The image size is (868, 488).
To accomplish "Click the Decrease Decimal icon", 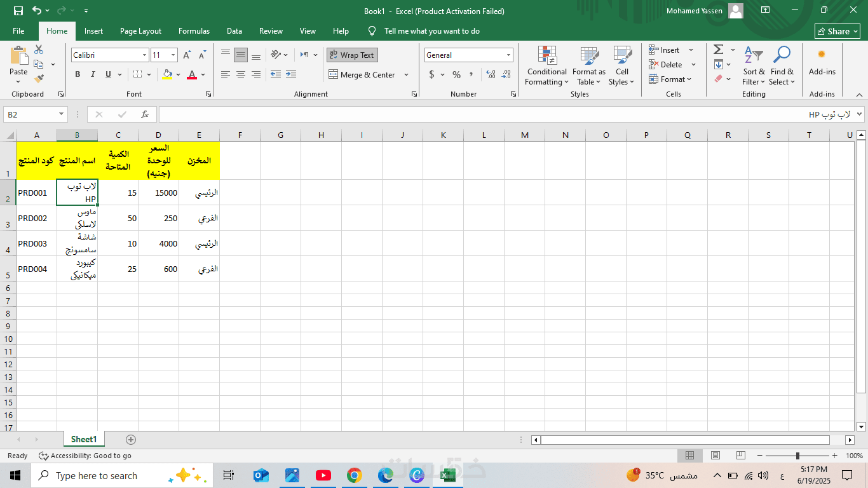I will [x=506, y=74].
